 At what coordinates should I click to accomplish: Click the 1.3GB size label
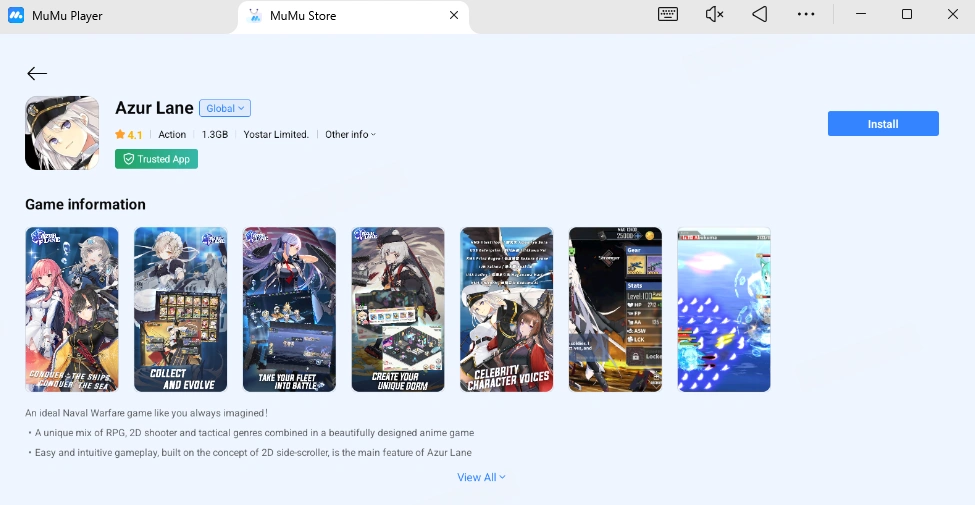point(215,134)
